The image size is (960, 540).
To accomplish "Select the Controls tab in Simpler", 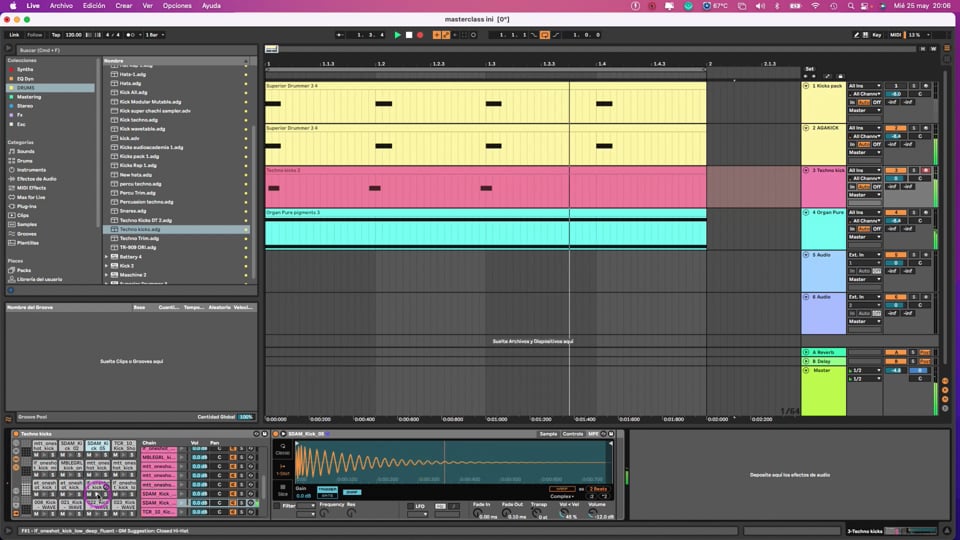I will point(572,434).
